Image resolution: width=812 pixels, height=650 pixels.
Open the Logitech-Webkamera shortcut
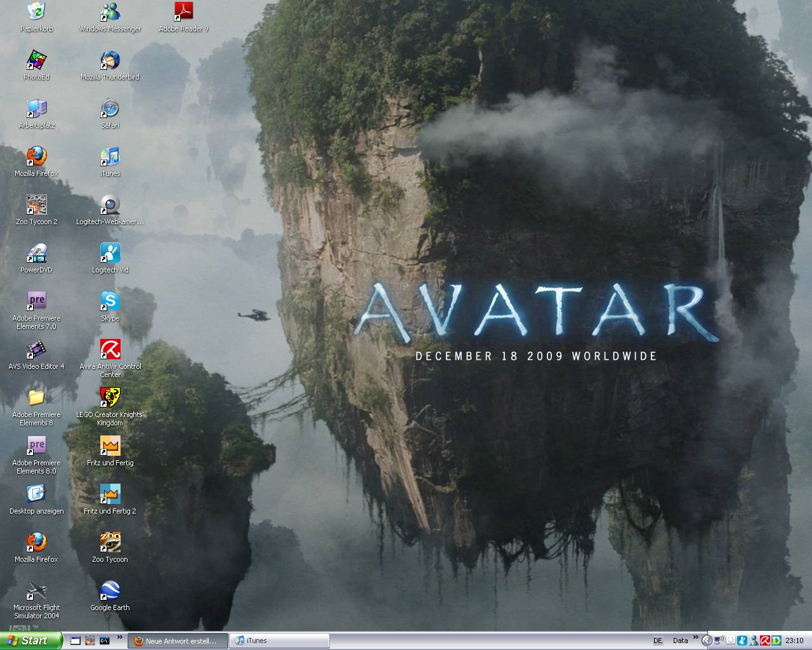pos(110,210)
